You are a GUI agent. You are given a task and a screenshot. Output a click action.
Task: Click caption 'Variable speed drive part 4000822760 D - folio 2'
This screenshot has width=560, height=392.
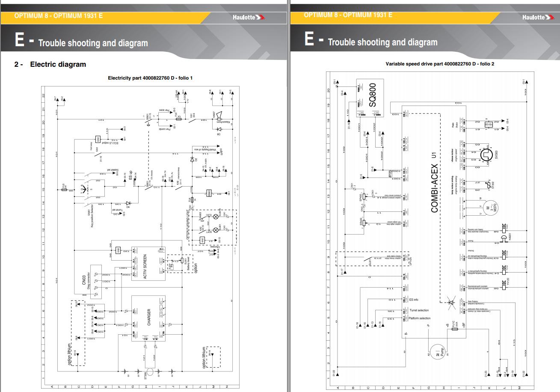tap(440, 64)
